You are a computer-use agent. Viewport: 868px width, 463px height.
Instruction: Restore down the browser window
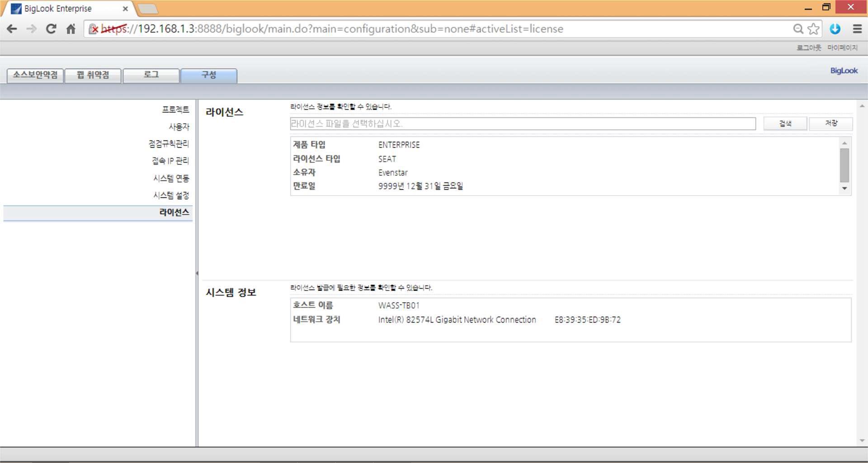(x=826, y=7)
